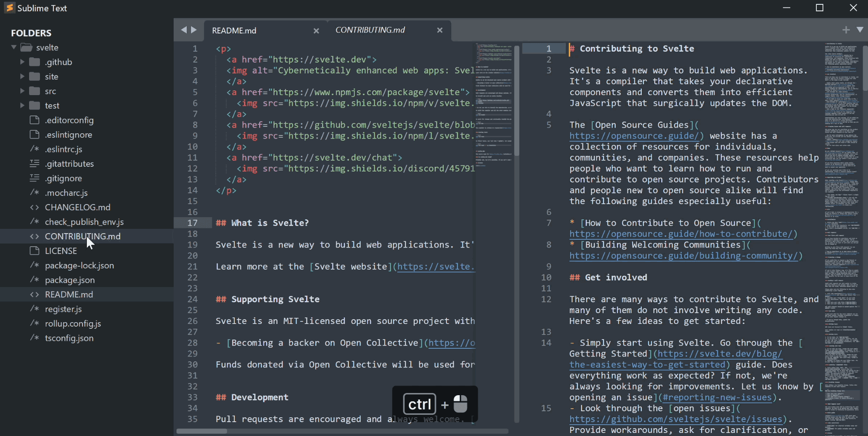Image resolution: width=868 pixels, height=436 pixels.
Task: Click the comment icon beside .eslintrc.js
Action: pyautogui.click(x=35, y=149)
